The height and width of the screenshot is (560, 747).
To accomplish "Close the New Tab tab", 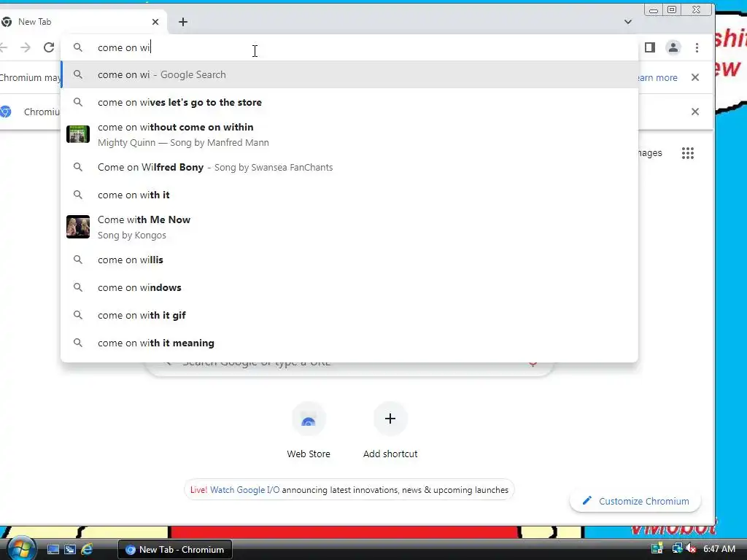I will point(155,22).
